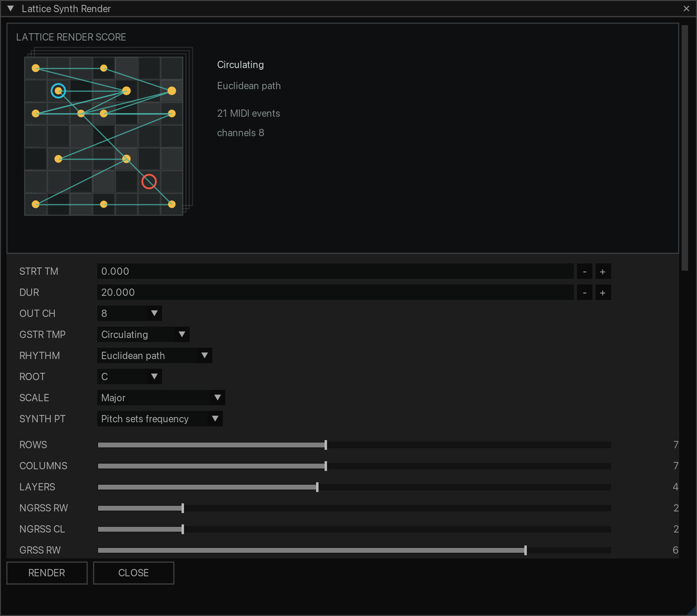Click the blue-ringed start node in lattice
The height and width of the screenshot is (616, 697).
58,91
